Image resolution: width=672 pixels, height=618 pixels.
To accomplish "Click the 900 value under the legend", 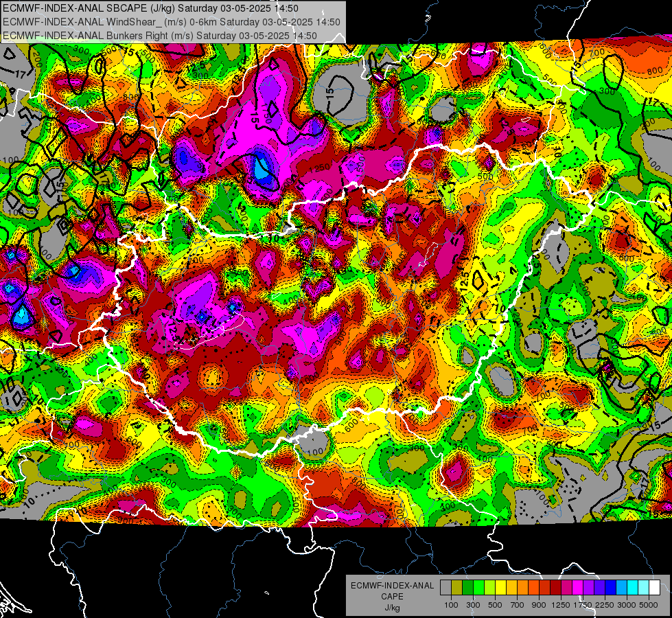I will tap(539, 605).
